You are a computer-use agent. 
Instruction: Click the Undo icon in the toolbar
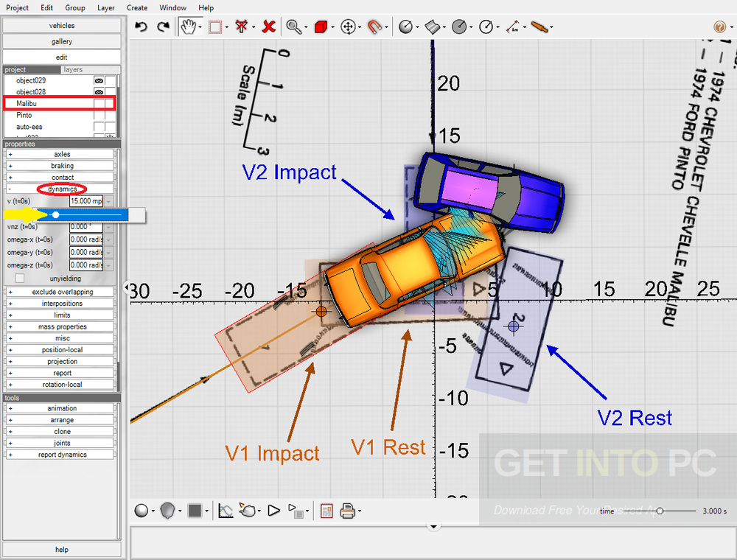[x=140, y=27]
